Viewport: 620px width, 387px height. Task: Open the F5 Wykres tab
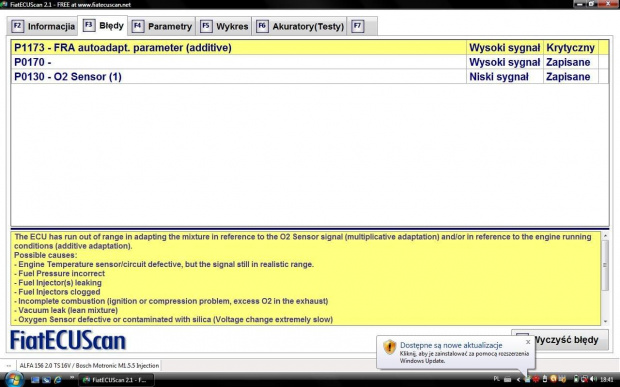click(x=224, y=26)
